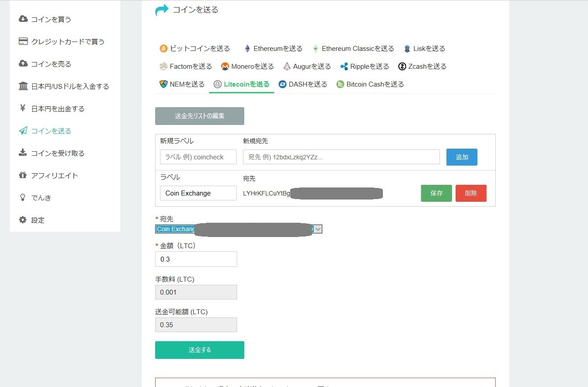Image resolution: width=588 pixels, height=387 pixels.
Task: Focus the 新規宛先 address input field
Action: point(341,157)
